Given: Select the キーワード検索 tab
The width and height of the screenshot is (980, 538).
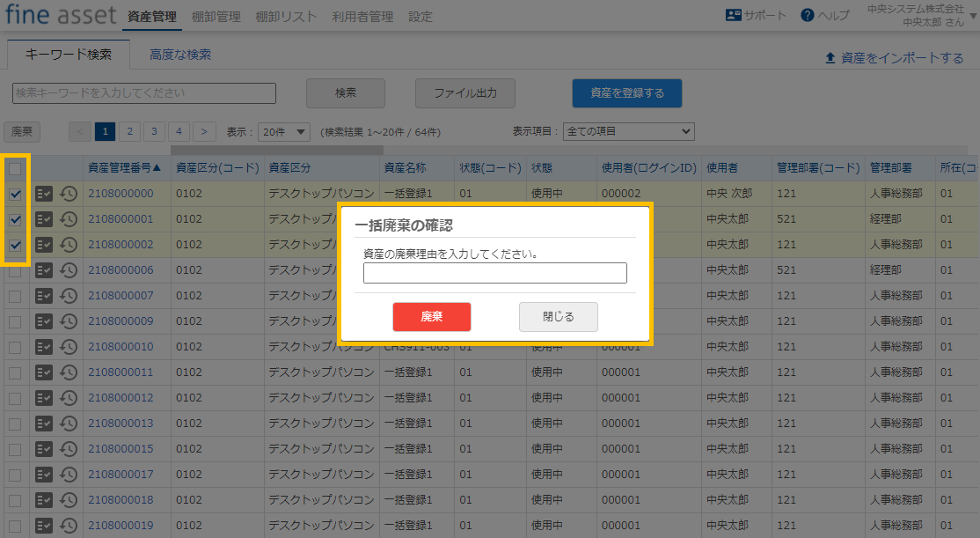Looking at the screenshot, I should click(x=68, y=55).
